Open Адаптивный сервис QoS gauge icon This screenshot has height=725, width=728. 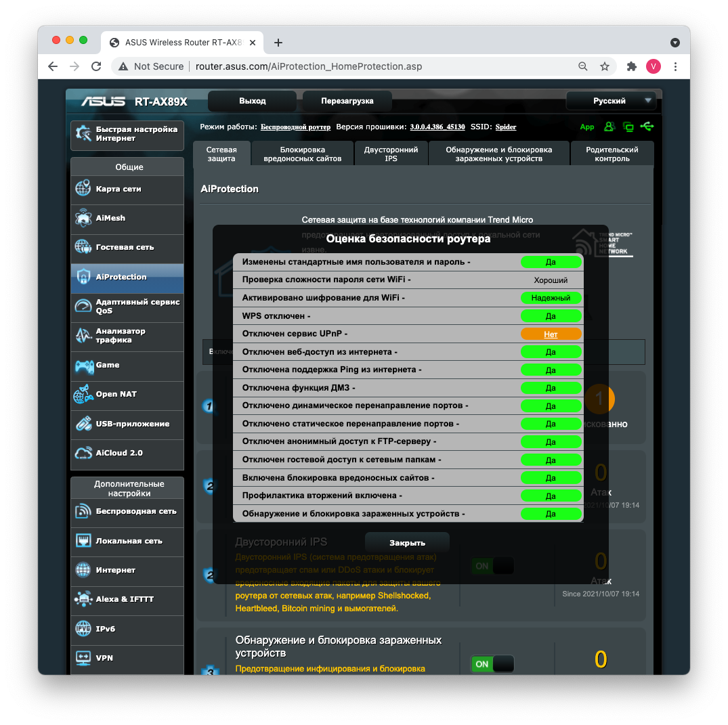pos(83,306)
